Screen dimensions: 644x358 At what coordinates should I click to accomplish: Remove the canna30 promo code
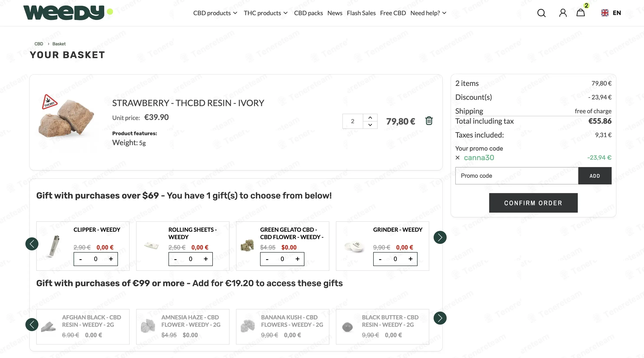[x=457, y=158]
